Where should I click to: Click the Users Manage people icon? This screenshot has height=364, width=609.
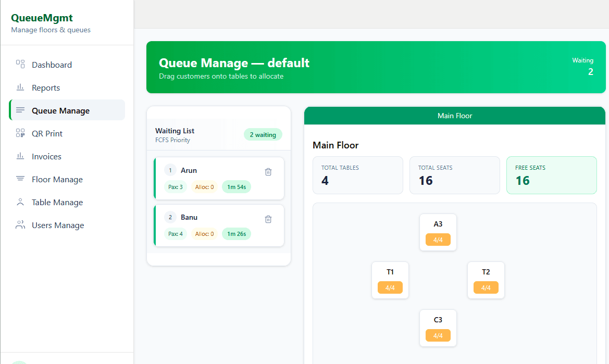(20, 224)
